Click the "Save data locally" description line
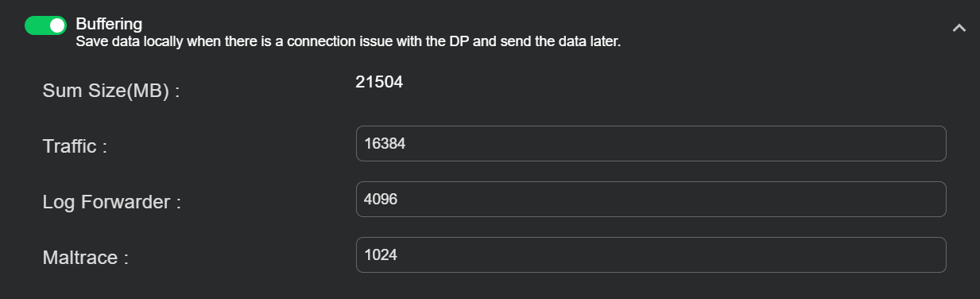The width and height of the screenshot is (980, 299). (x=348, y=41)
